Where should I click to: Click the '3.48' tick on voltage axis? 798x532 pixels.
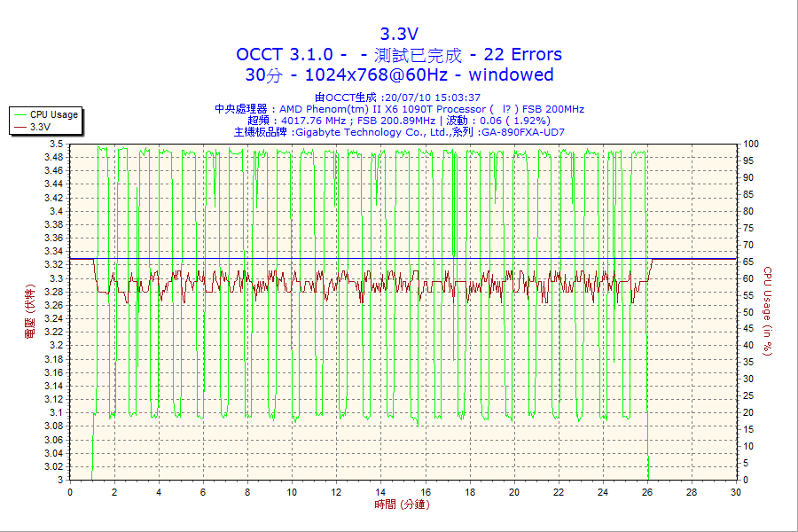click(54, 157)
